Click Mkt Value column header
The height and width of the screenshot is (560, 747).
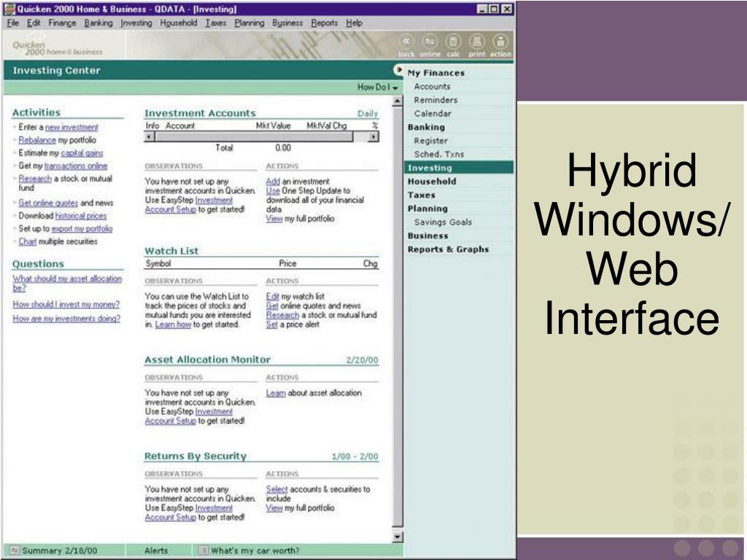(273, 125)
